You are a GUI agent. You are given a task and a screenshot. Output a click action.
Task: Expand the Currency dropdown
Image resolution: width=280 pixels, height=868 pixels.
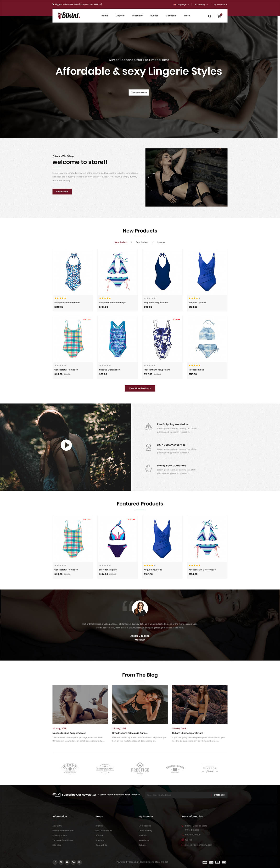click(201, 4)
